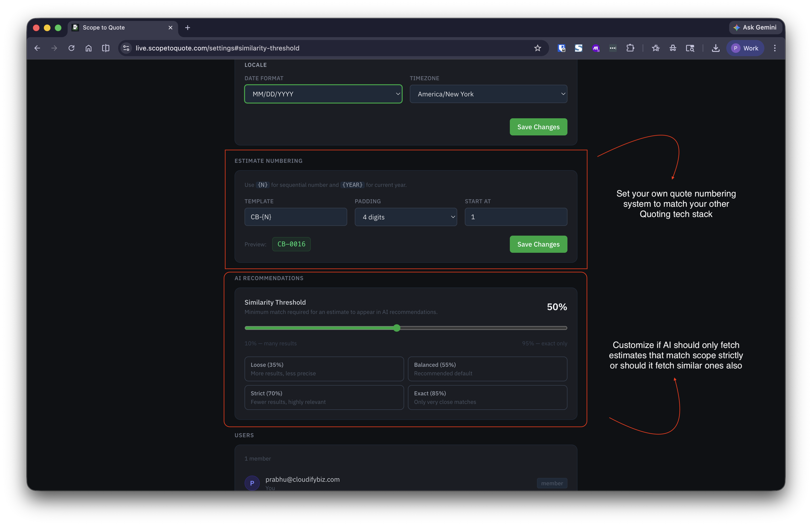812x526 pixels.
Task: Open the Timezone dropdown
Action: [x=488, y=94]
